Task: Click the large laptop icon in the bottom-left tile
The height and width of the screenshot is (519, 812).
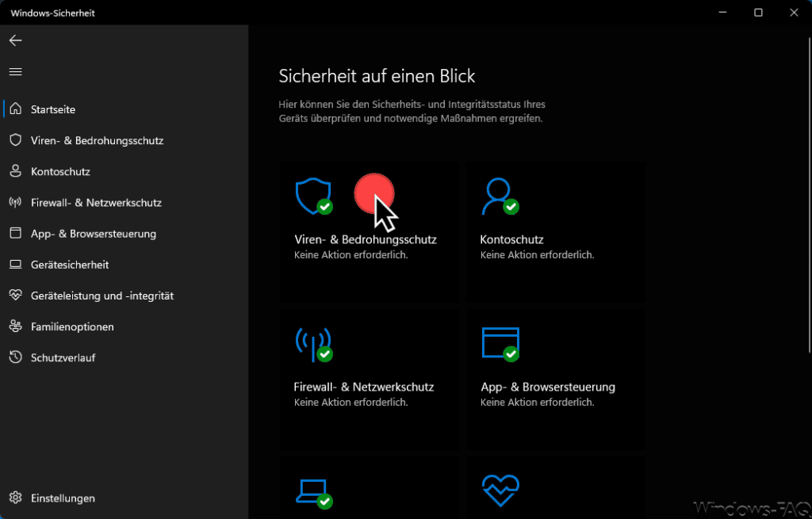Action: point(314,493)
